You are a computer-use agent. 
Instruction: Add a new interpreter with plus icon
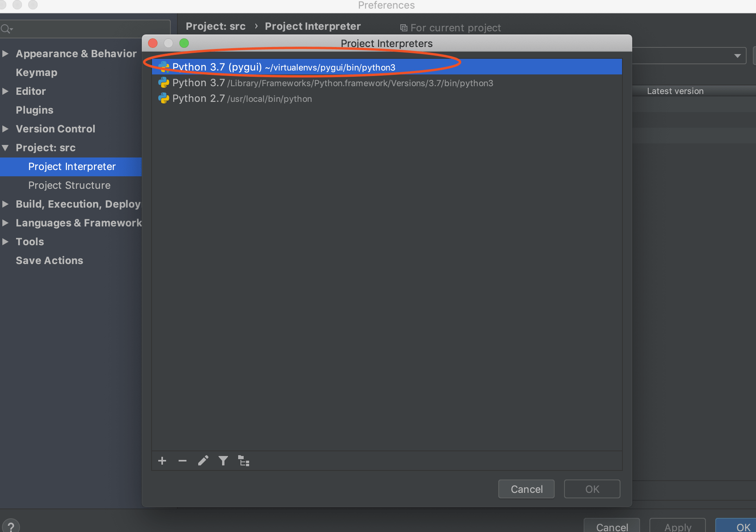162,461
